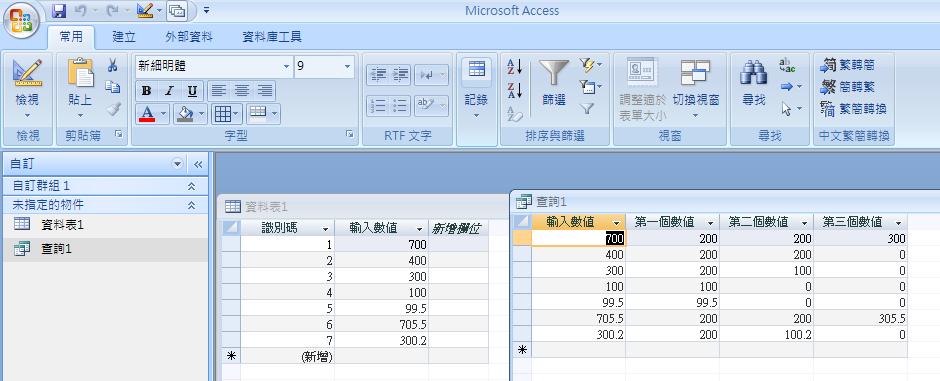Click the 新增欄位 column header
940x381 pixels.
(458, 228)
